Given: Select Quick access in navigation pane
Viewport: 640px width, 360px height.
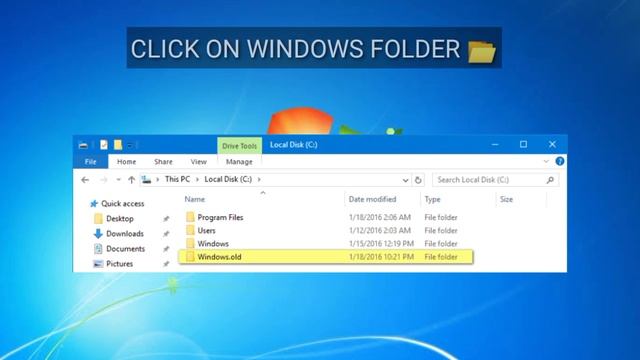Looking at the screenshot, I should click(122, 203).
